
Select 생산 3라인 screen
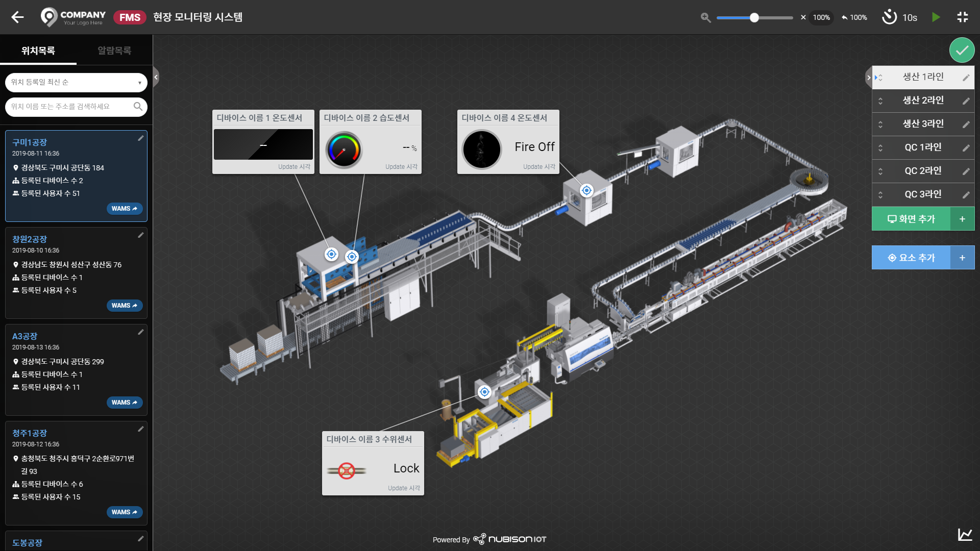pos(923,124)
